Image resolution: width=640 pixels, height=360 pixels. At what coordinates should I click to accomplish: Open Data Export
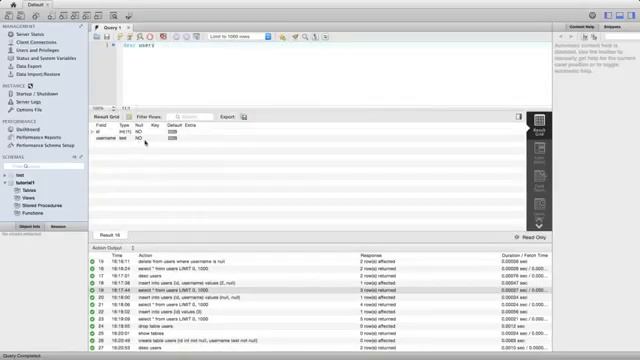(29, 66)
